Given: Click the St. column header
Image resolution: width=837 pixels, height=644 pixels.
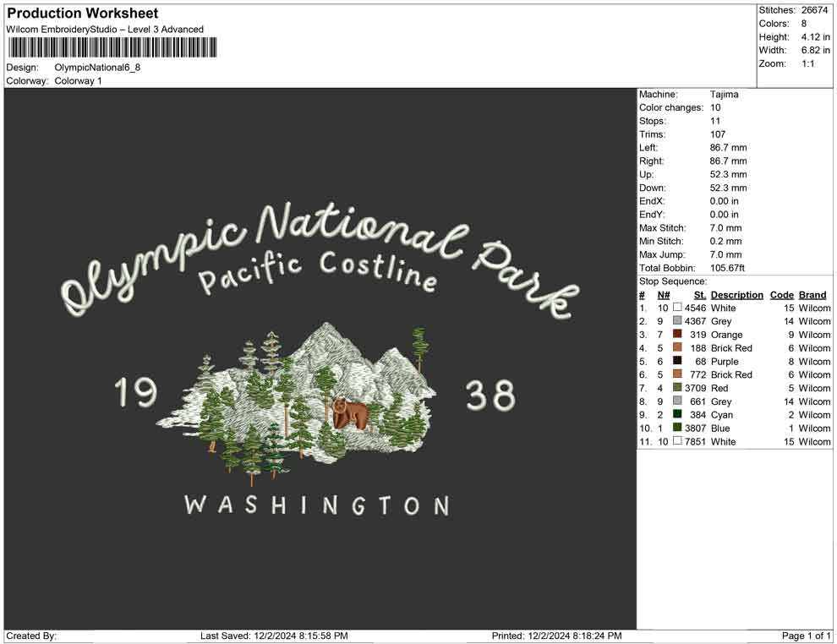Looking at the screenshot, I should click(700, 295).
